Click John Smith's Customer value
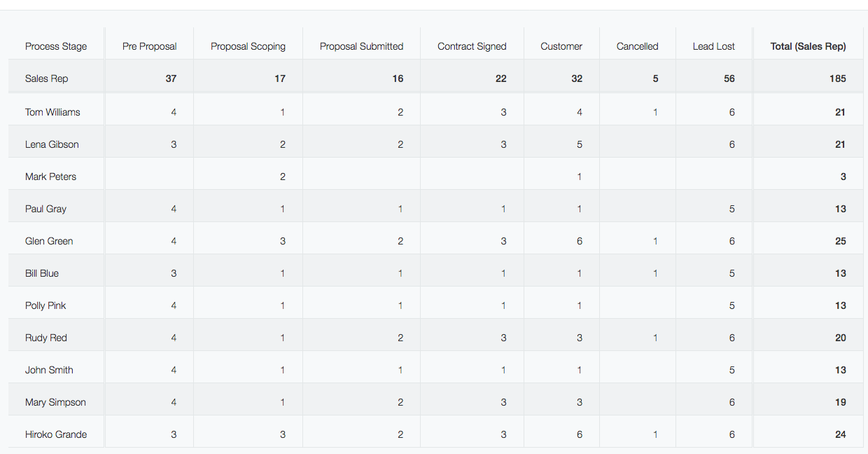 tap(580, 370)
